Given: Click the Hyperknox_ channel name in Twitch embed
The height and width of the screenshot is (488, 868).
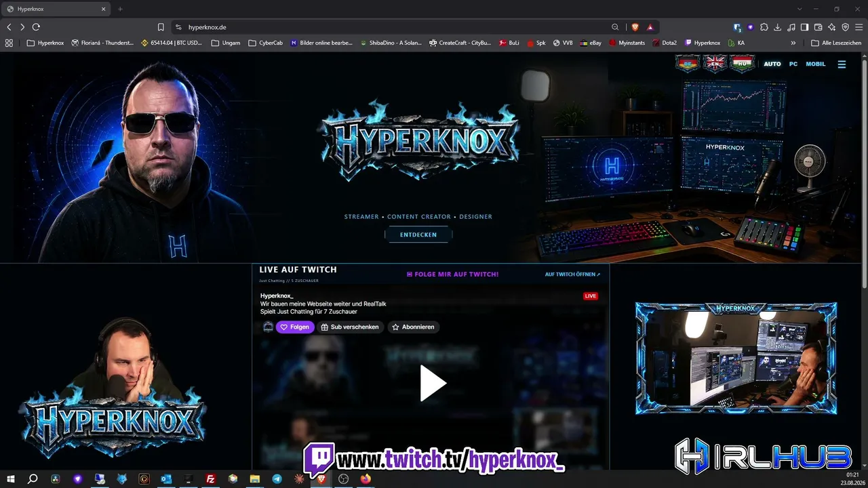Looking at the screenshot, I should coord(277,296).
